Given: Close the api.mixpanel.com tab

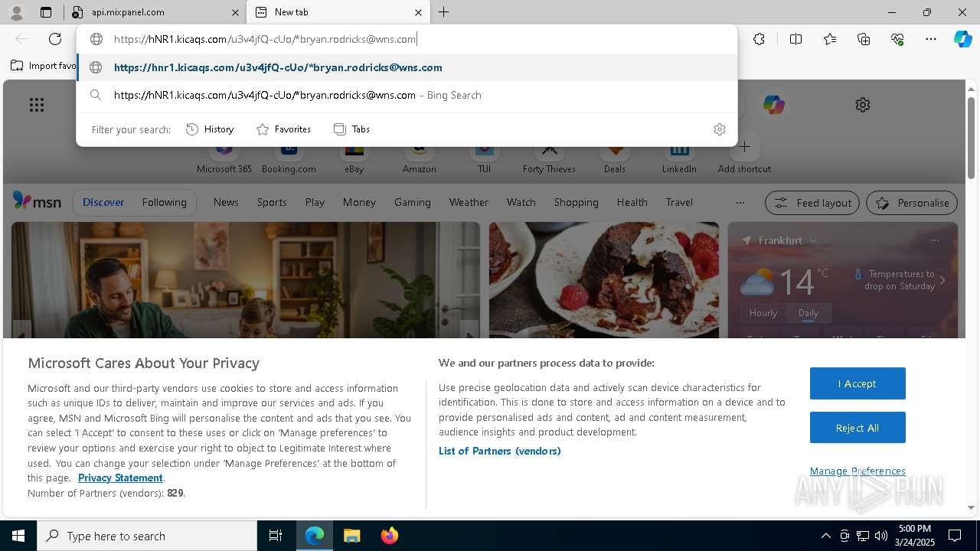Looking at the screenshot, I should [235, 12].
